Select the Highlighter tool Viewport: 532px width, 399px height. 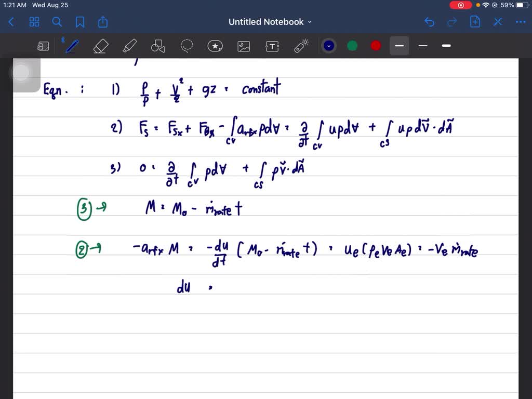(x=129, y=46)
